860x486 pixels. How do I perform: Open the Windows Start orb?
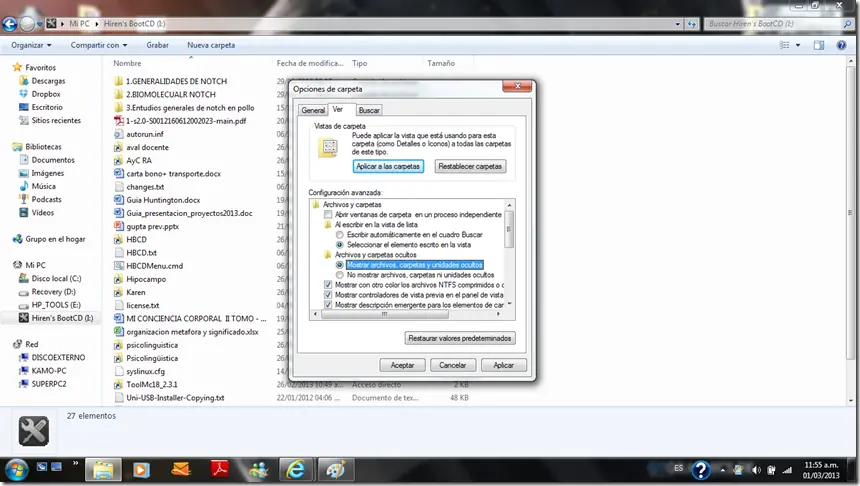[16, 470]
